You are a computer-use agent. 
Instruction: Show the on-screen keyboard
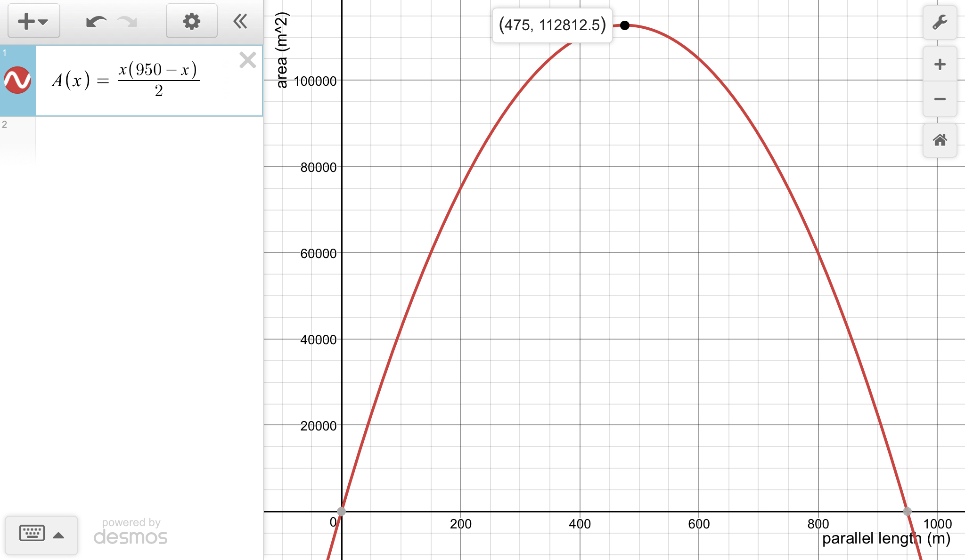coord(32,533)
